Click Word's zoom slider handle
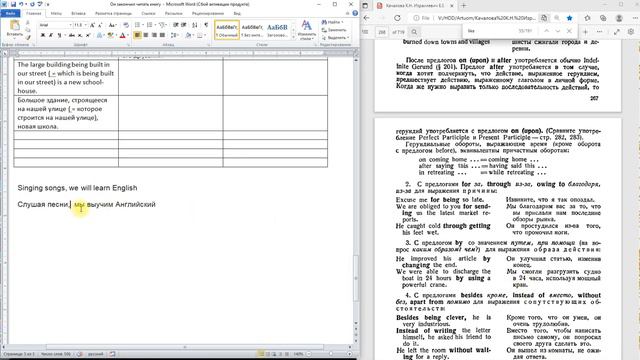The image size is (640, 360). (x=330, y=354)
